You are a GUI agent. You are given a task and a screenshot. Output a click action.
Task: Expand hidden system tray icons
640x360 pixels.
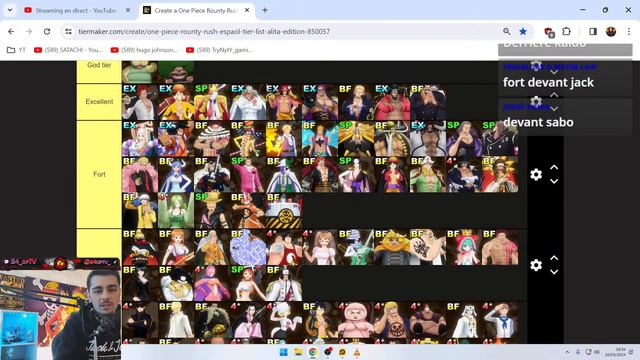tap(567, 352)
